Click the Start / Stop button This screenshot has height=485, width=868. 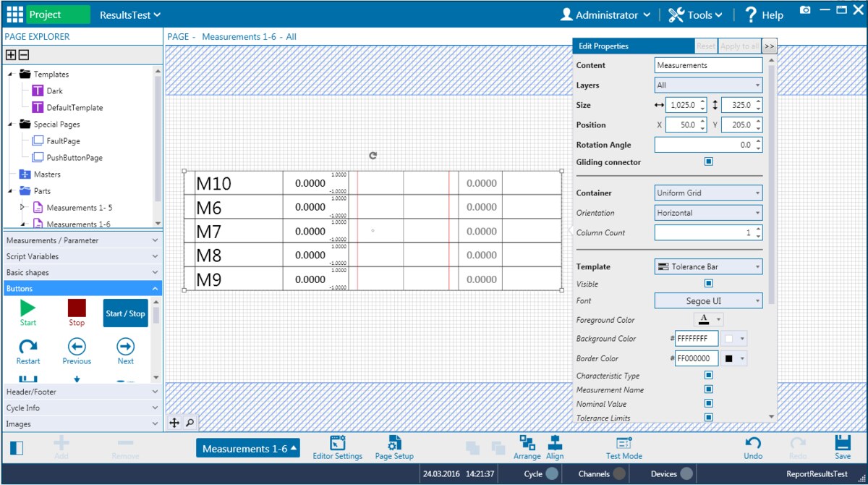[125, 313]
